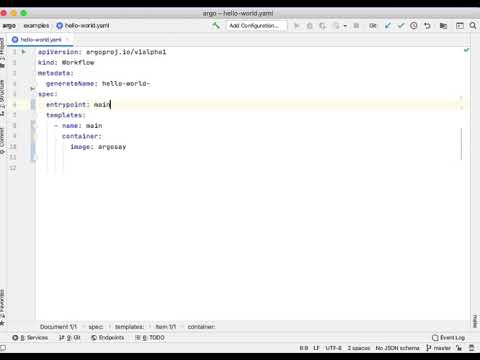The width and height of the screenshot is (480, 360).
Task: Click the green inspection checkmark in editor corner
Action: pos(466,50)
